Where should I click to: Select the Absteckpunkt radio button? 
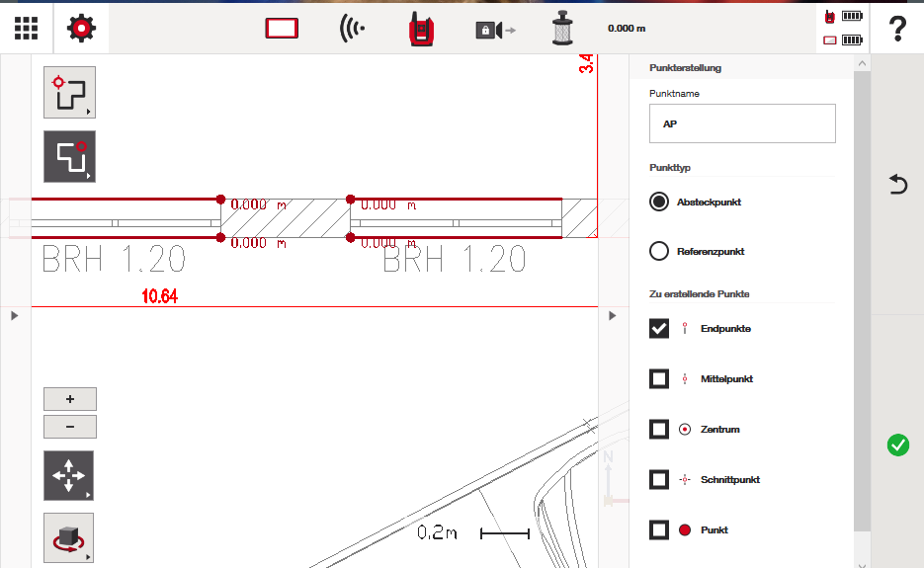click(x=659, y=202)
